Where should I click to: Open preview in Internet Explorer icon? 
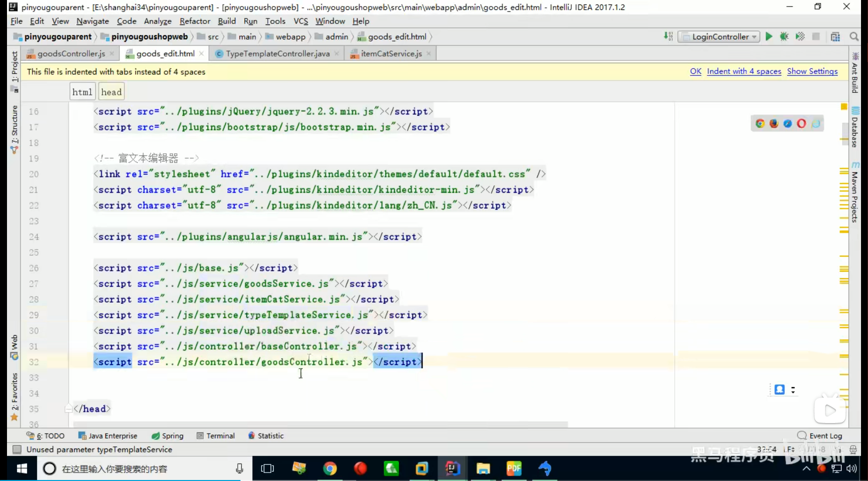click(x=816, y=123)
